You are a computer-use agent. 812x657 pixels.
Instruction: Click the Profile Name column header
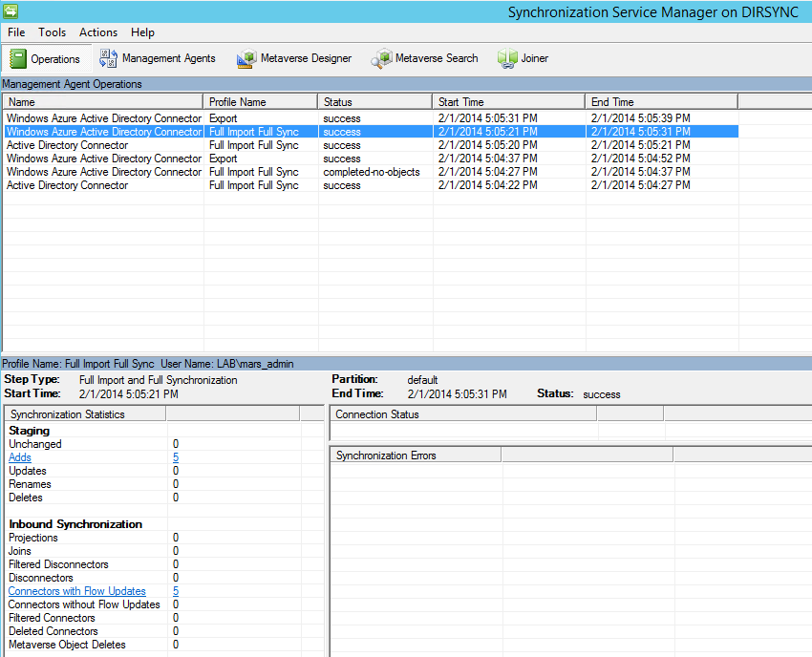pyautogui.click(x=260, y=101)
